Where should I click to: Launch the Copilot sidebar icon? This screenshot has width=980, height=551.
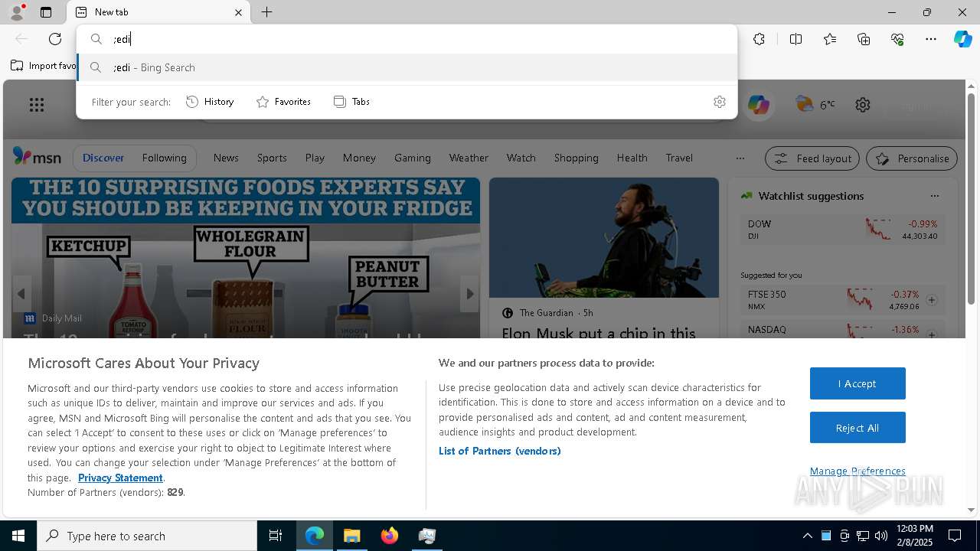pos(963,39)
